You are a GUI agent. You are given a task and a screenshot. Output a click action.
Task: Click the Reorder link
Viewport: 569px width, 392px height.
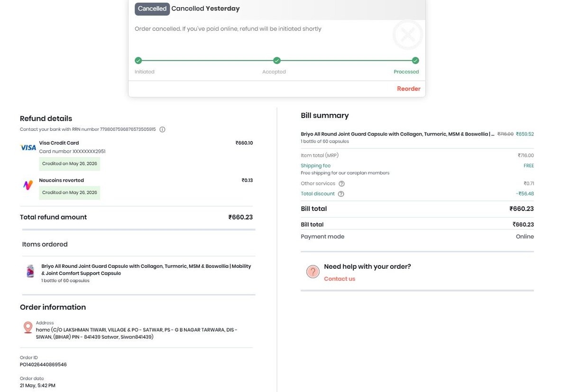pyautogui.click(x=409, y=89)
